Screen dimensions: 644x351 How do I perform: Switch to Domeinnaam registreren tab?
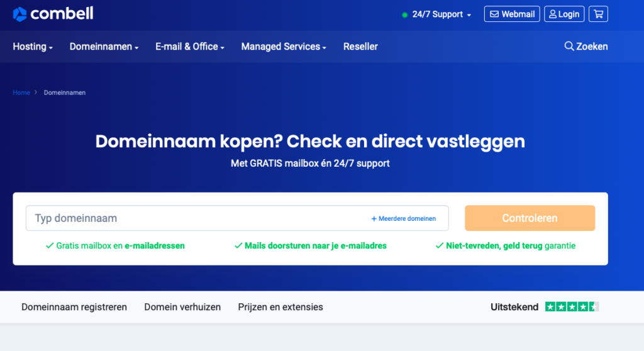(x=74, y=307)
